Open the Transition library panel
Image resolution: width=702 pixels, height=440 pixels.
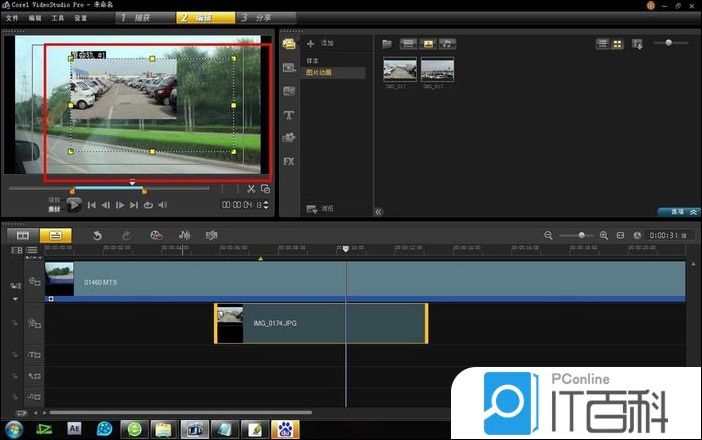[289, 91]
